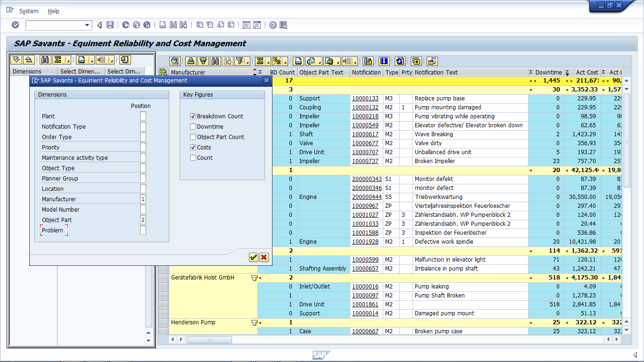This screenshot has width=644, height=362.
Task: Uncheck the Costs checkbox
Action: click(x=193, y=147)
